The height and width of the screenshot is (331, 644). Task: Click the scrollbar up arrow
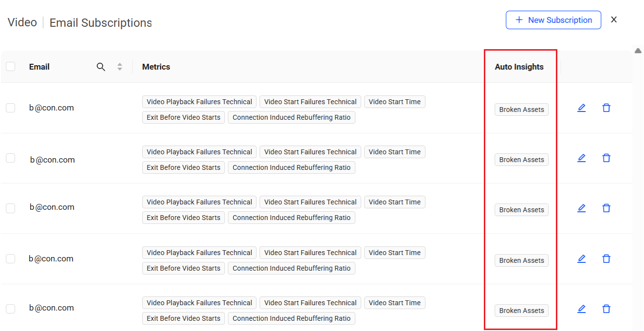(638, 51)
